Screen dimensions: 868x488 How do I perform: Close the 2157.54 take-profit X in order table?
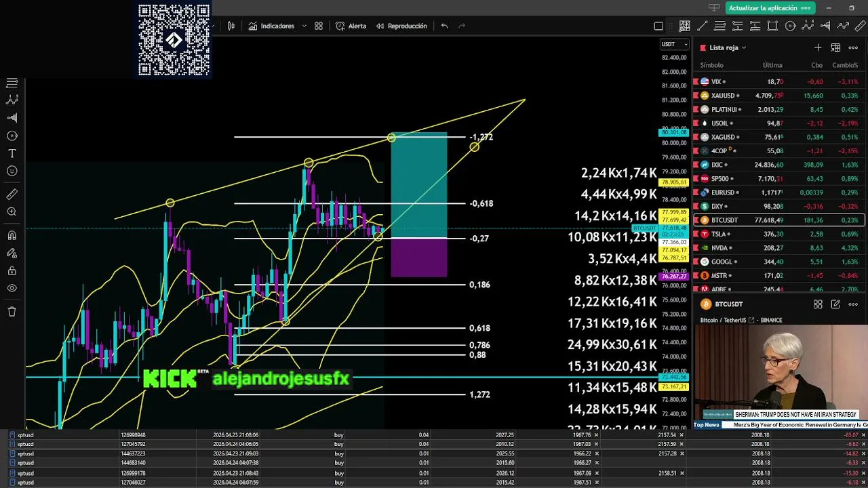(682, 434)
